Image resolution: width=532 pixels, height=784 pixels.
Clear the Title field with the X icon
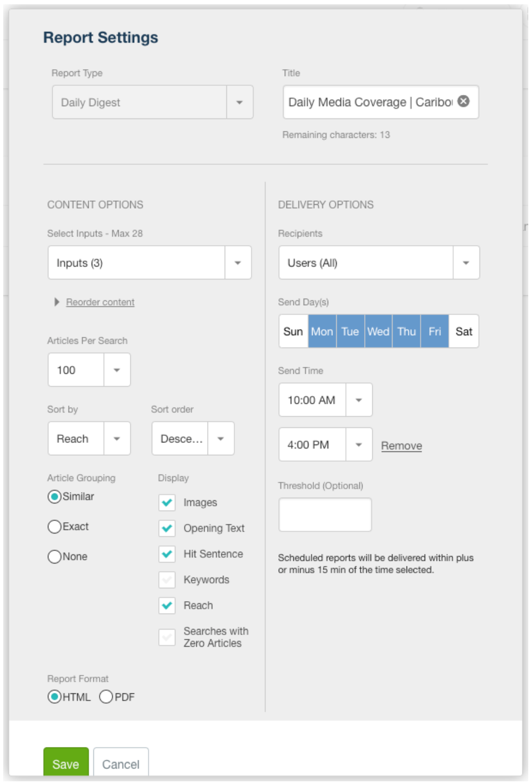[463, 101]
